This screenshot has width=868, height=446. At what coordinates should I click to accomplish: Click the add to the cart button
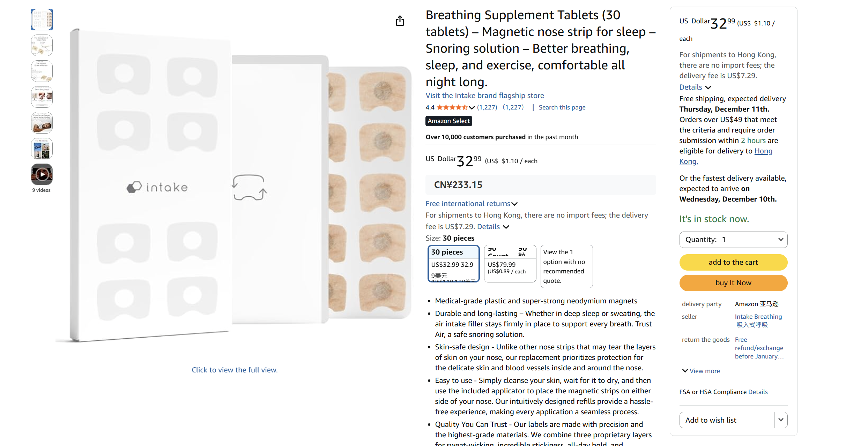click(733, 262)
